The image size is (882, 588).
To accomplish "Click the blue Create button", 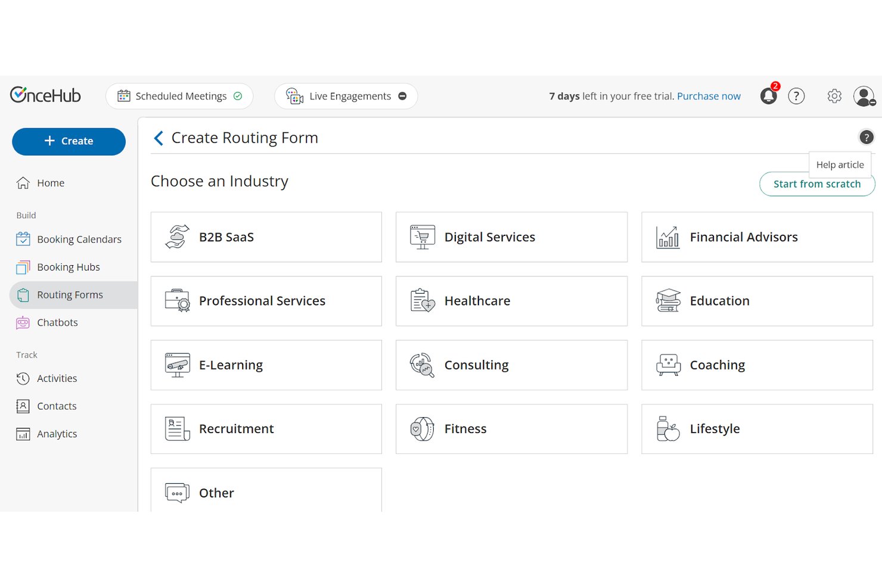I will coord(69,141).
